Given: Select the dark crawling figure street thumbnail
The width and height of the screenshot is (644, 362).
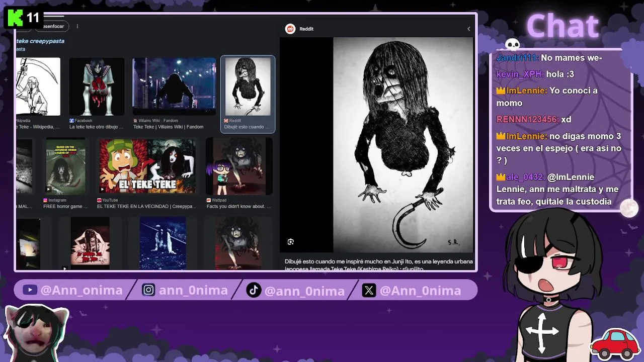Looking at the screenshot, I should coord(174,86).
